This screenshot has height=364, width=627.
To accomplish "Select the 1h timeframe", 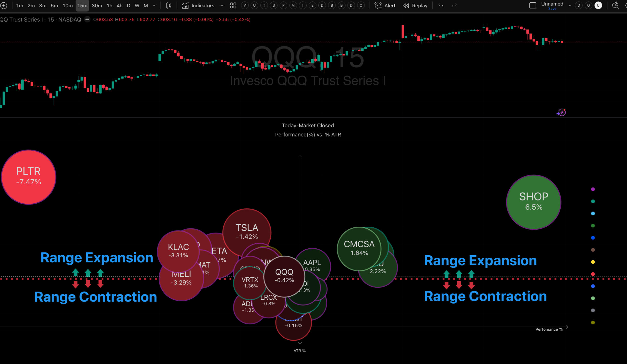I will pos(109,5).
